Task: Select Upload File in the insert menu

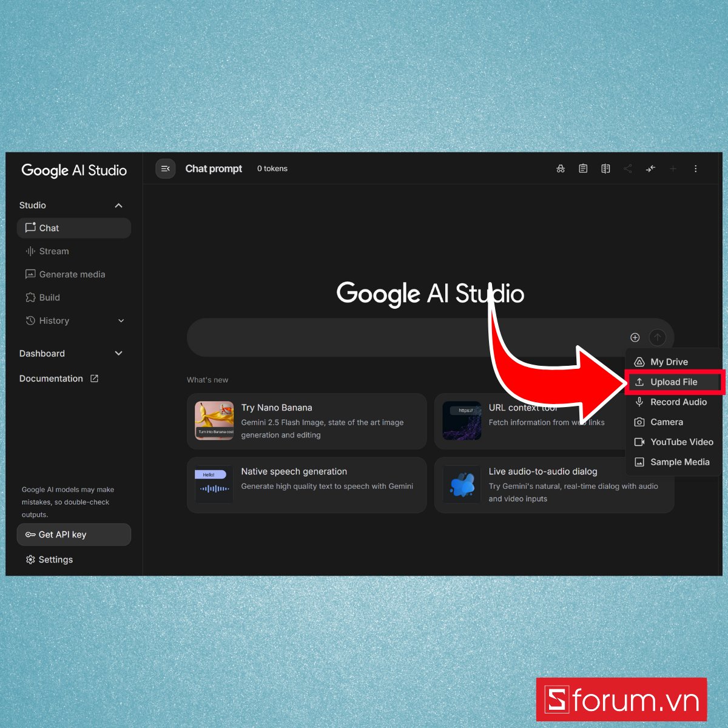Action: click(x=673, y=382)
